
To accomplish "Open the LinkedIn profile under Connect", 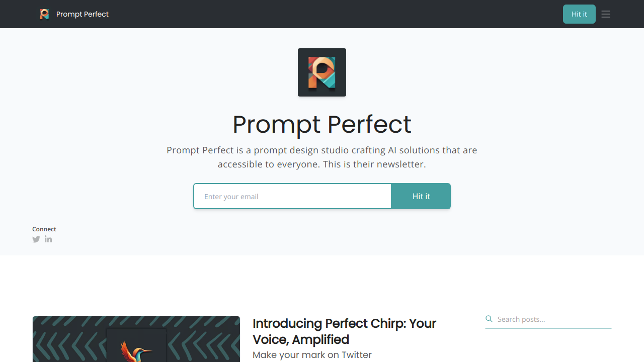I will [48, 239].
